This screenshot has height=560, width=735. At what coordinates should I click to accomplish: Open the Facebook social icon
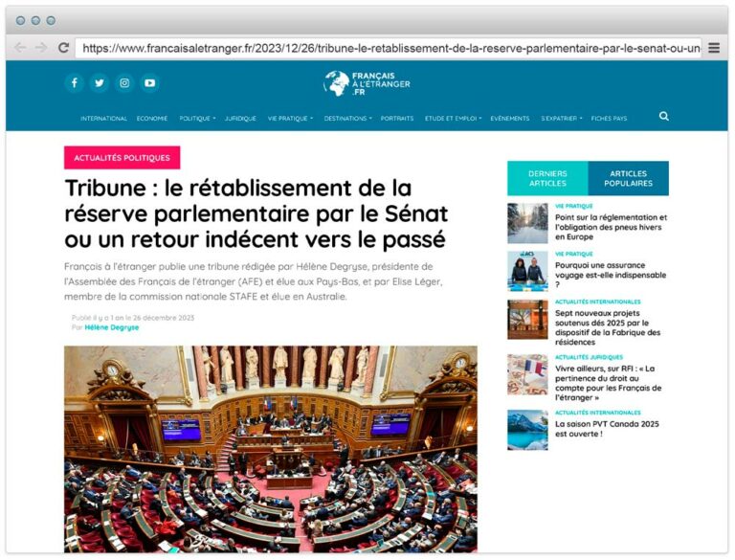[x=74, y=83]
